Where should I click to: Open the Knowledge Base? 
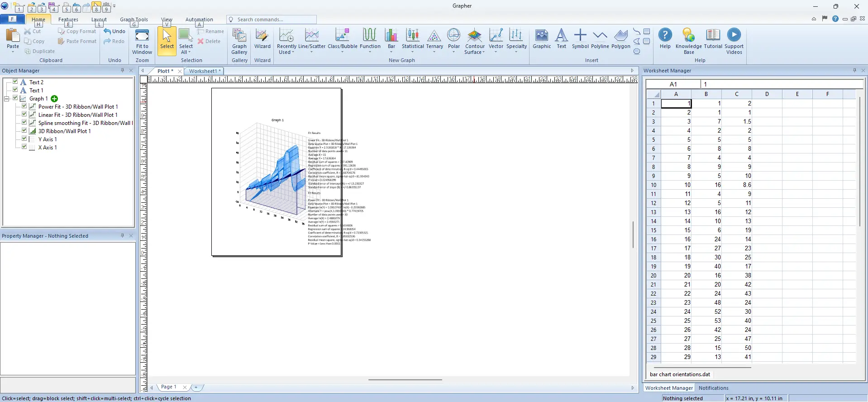pyautogui.click(x=688, y=41)
